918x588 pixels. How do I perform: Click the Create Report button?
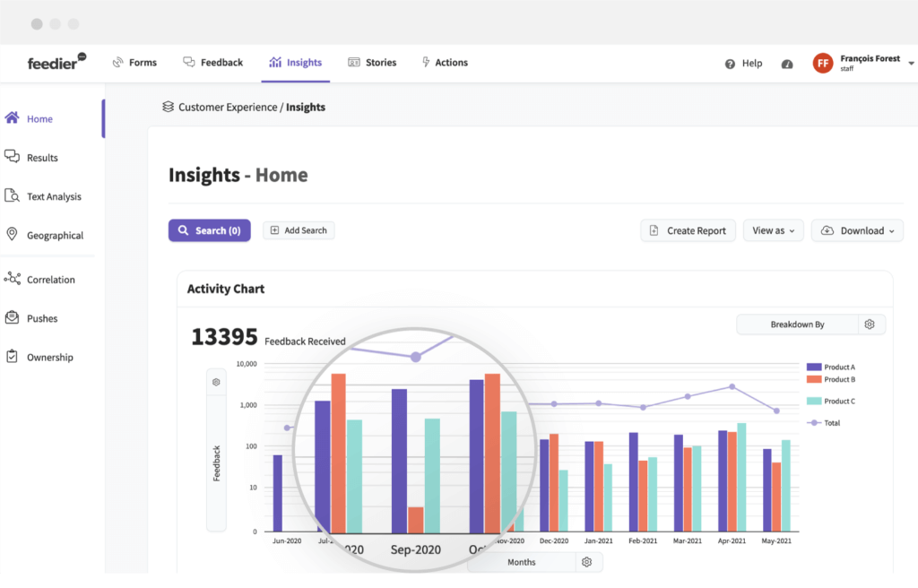688,230
